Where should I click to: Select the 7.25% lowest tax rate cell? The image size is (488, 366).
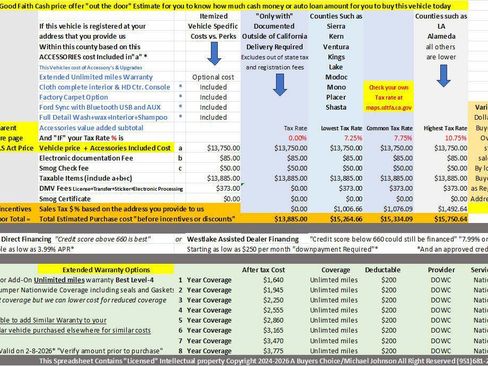353,138
